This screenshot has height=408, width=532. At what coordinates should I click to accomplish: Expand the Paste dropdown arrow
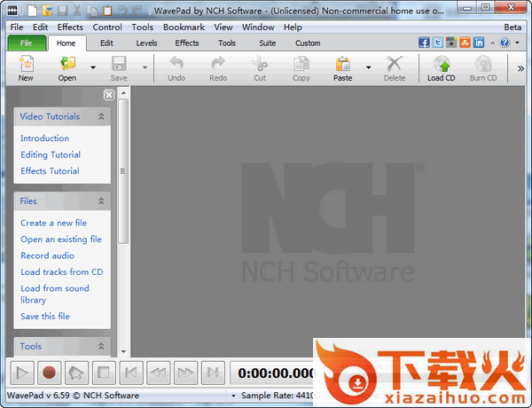[369, 67]
